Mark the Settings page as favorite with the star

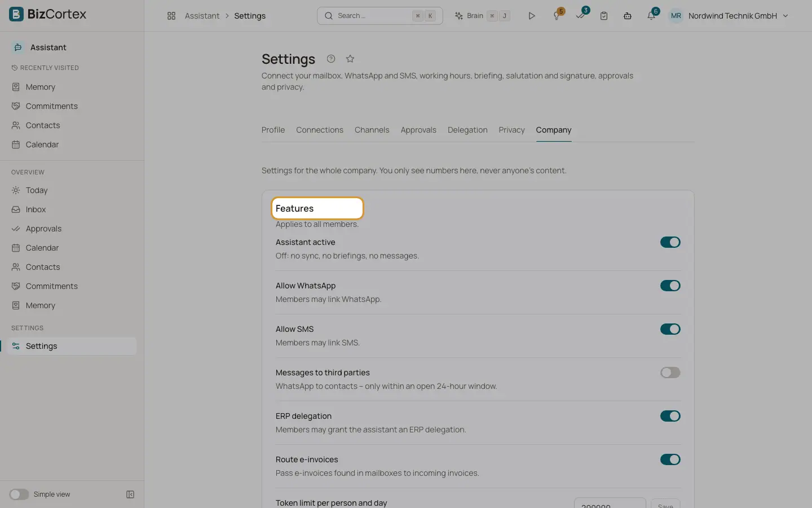tap(350, 59)
